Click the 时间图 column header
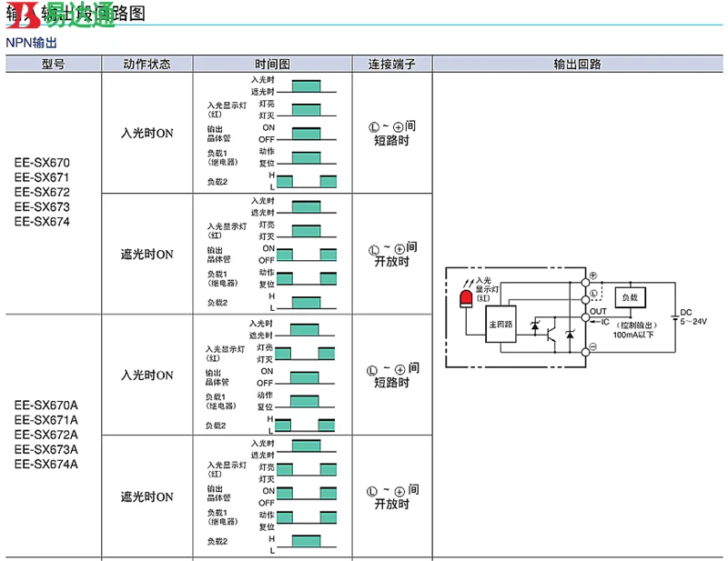Image resolution: width=728 pixels, height=561 pixels. coord(272,64)
